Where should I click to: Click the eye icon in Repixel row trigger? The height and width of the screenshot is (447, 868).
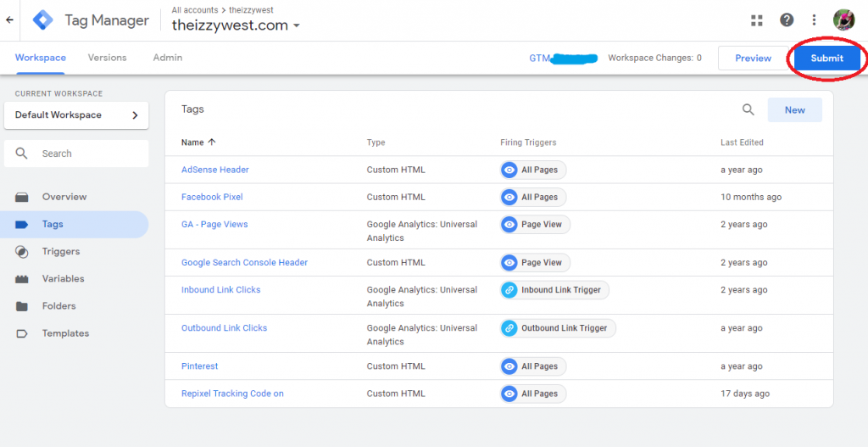coord(509,394)
